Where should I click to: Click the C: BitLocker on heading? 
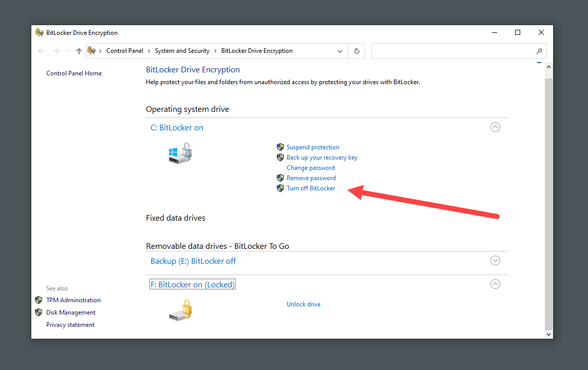click(177, 127)
